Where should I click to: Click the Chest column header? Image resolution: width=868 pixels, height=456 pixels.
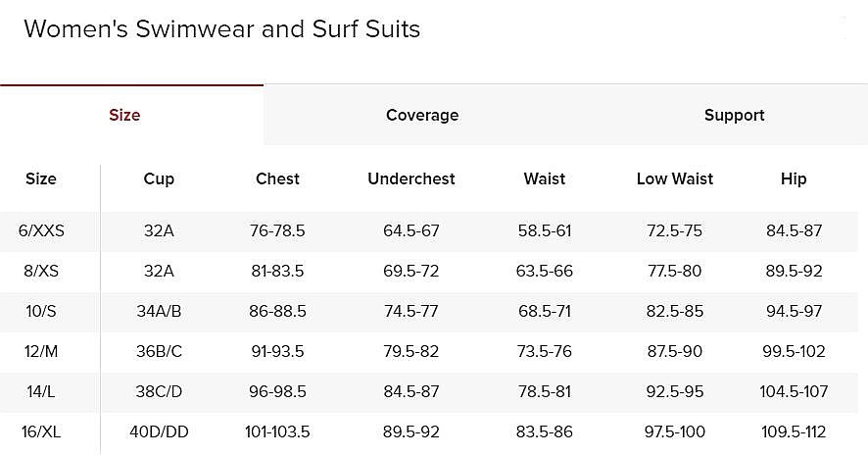point(277,178)
